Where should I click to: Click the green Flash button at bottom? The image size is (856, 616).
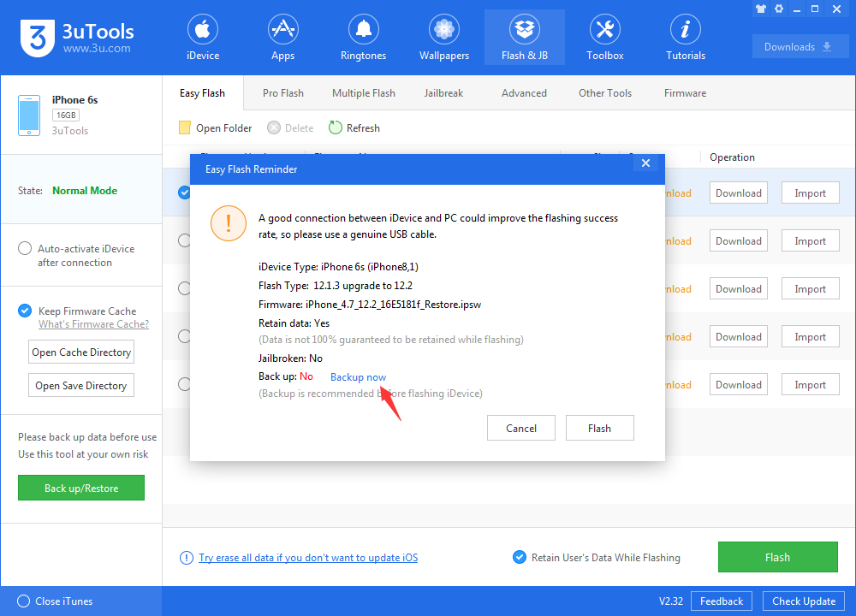tap(778, 557)
